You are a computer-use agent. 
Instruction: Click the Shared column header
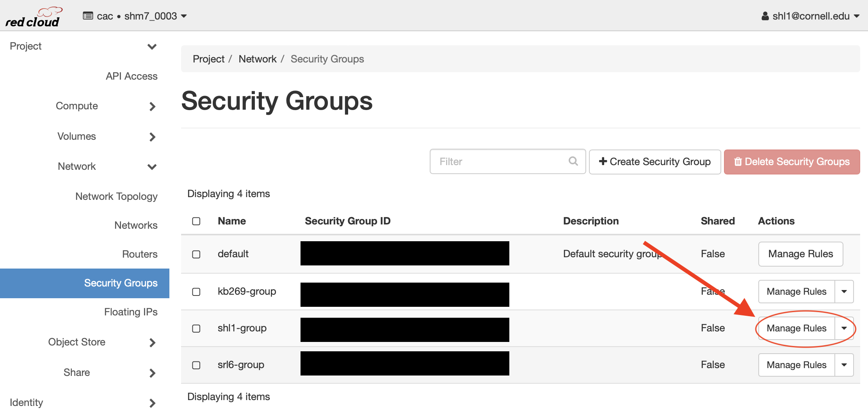718,221
